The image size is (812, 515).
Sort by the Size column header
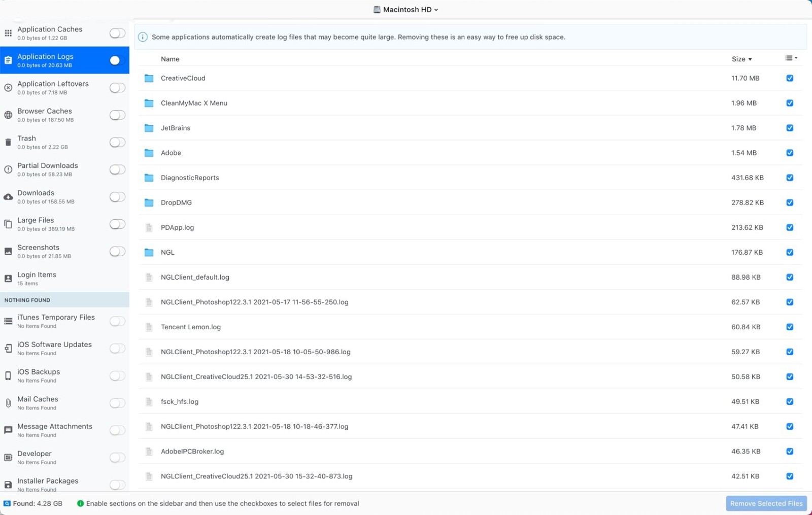pyautogui.click(x=741, y=59)
